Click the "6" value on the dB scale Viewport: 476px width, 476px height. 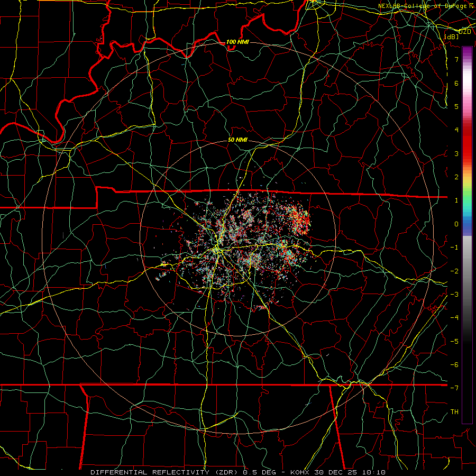click(456, 83)
